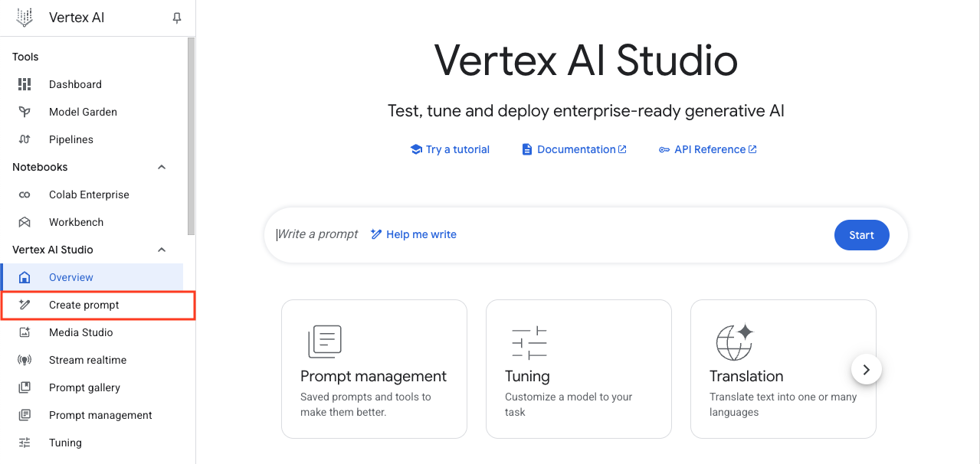Click the Tuning sliders icon in sidebar
Screen dimensions: 980x464
coord(25,443)
